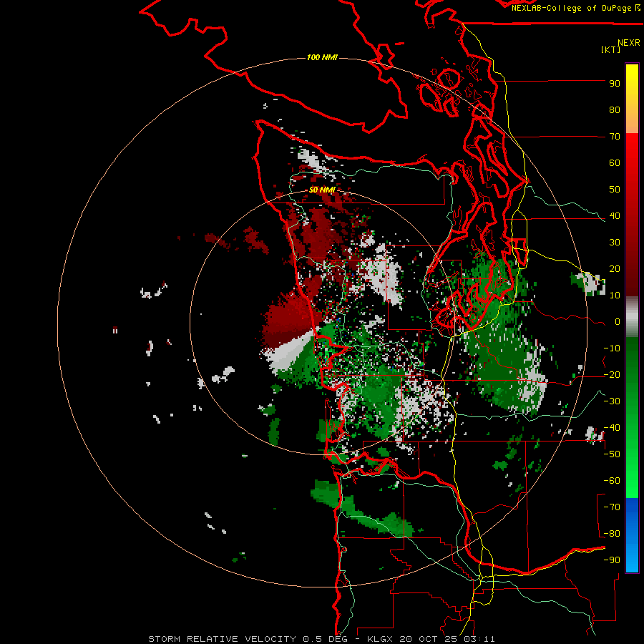Click STORM RELATIVE VELOCITY in the bottom caption
The width and height of the screenshot is (644, 644).
222,639
